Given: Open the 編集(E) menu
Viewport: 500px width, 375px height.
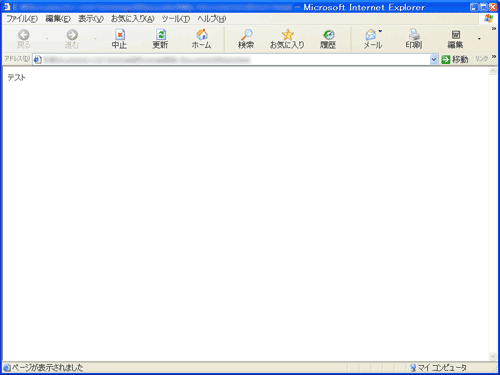Looking at the screenshot, I should point(58,19).
